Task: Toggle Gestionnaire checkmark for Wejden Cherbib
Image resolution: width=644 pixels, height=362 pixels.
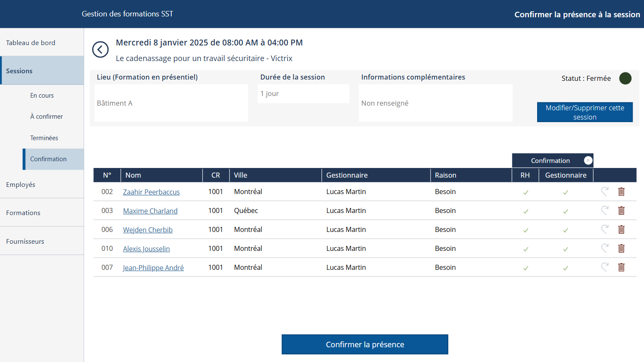Action: [x=566, y=230]
